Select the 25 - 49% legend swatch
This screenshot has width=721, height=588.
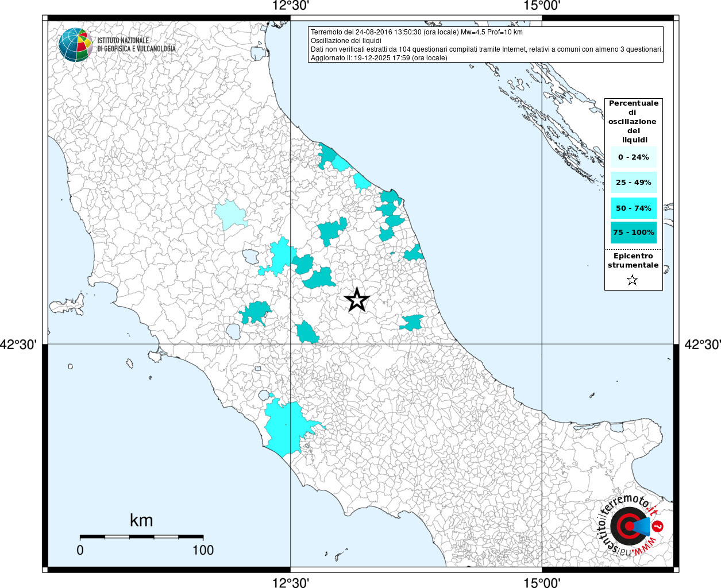click(x=633, y=183)
